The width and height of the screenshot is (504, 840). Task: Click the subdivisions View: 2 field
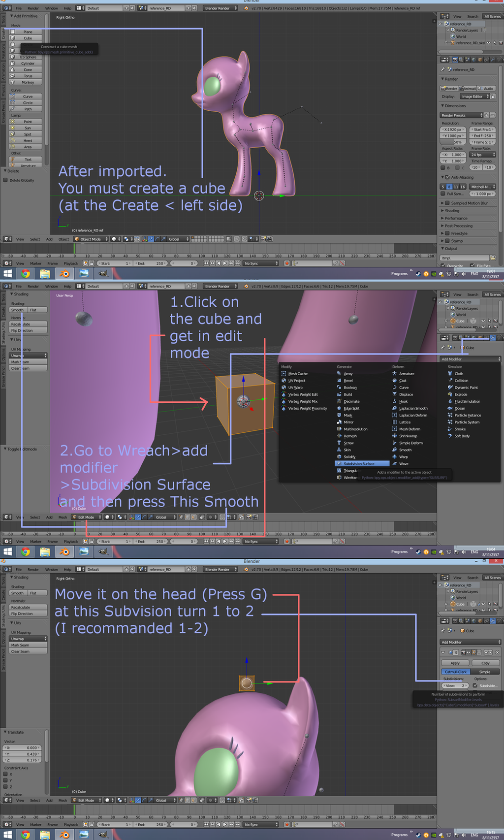click(455, 685)
